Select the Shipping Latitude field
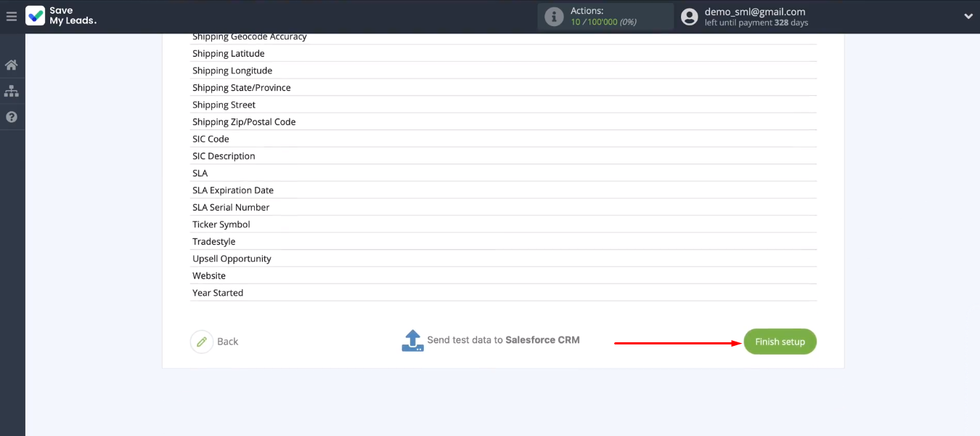 pyautogui.click(x=503, y=54)
